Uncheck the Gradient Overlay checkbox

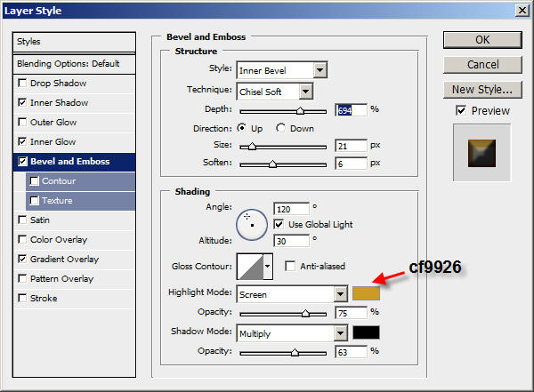[x=22, y=259]
